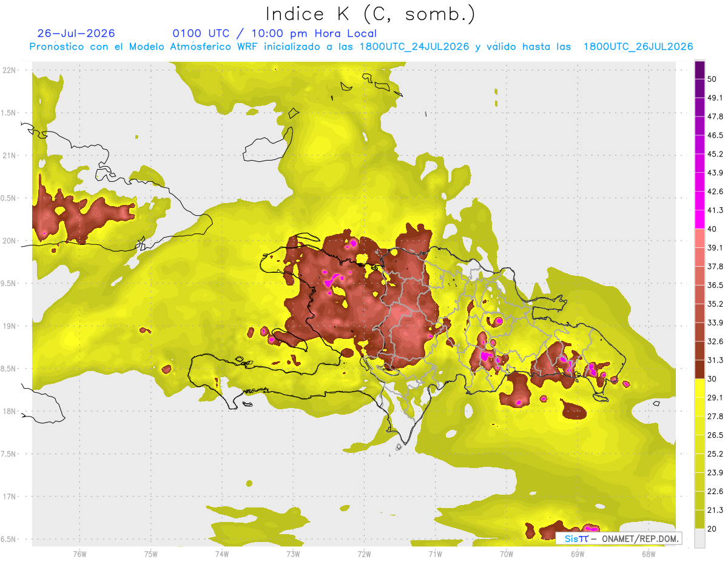Viewport: 728px width, 562px height.
Task: Click the bright yellow legend swatch between 29.1 and 30
Action: [699, 388]
